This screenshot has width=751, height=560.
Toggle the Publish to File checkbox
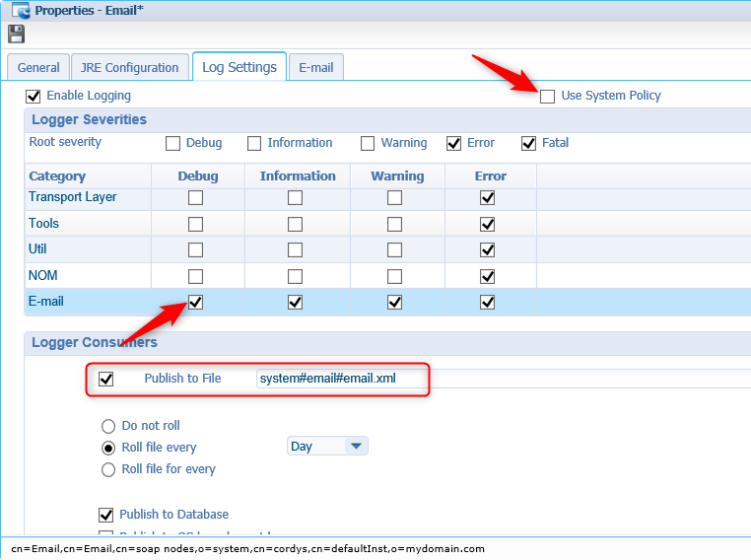click(x=106, y=380)
